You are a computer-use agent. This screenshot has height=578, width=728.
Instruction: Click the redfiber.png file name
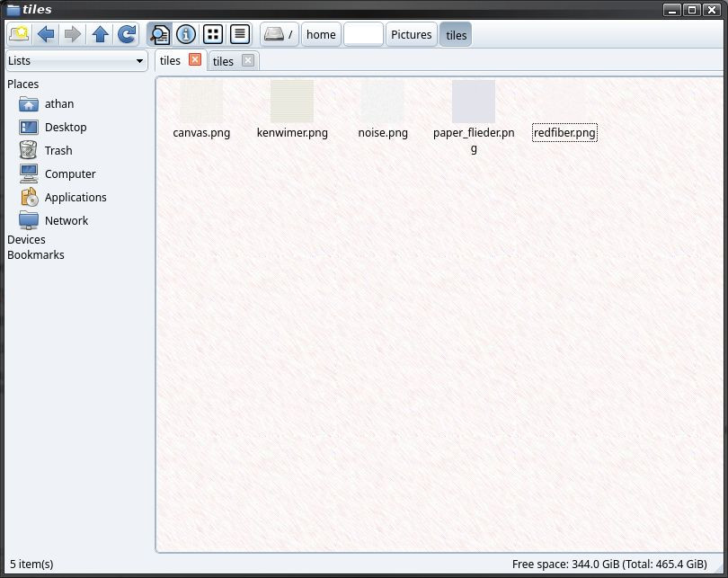tap(564, 133)
